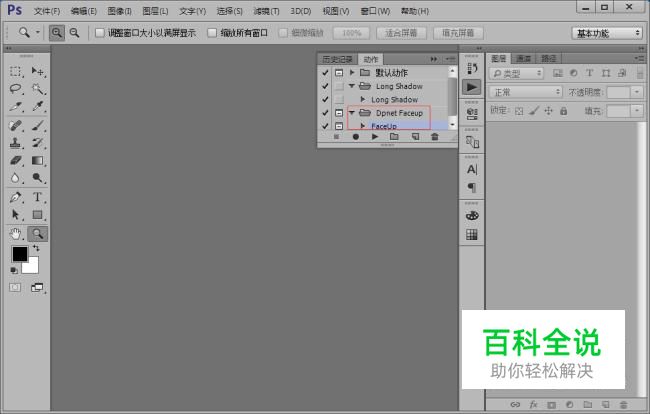Select the Eyedropper tool
The image size is (650, 414).
coord(38,107)
